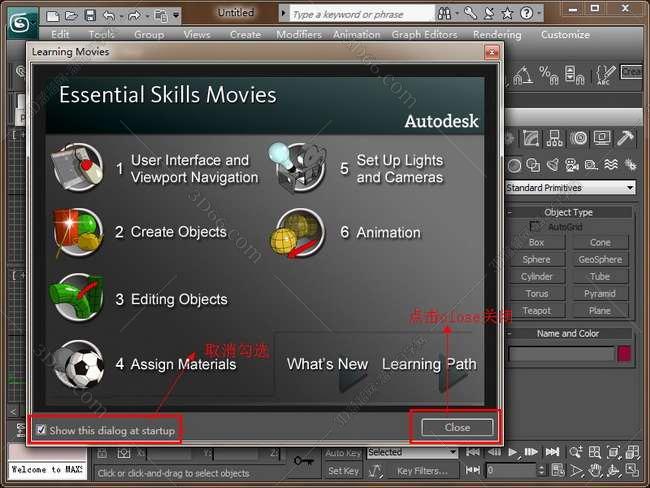Open the Selected key filter dropdown

tap(412, 452)
